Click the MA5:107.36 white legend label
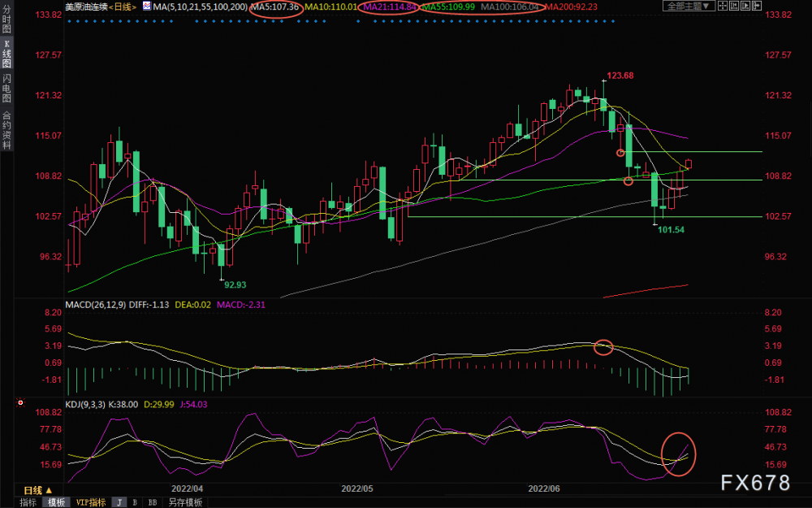 tap(275, 7)
